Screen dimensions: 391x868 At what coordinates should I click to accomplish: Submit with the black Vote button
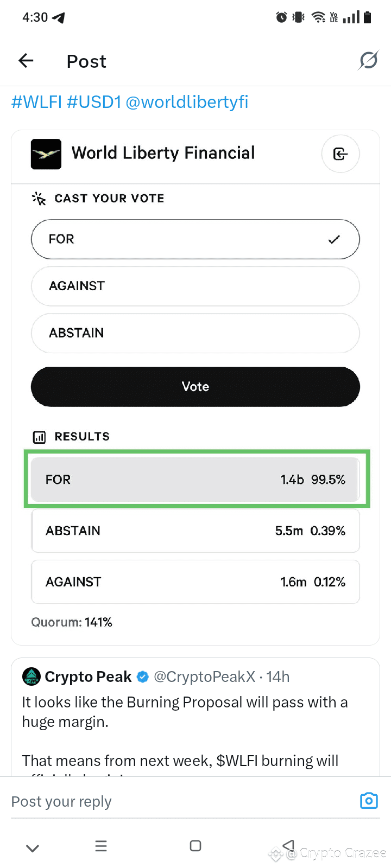(x=195, y=387)
